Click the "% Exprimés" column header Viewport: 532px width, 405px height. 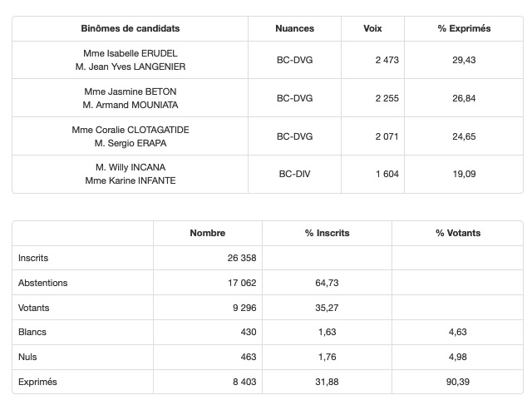click(x=464, y=28)
